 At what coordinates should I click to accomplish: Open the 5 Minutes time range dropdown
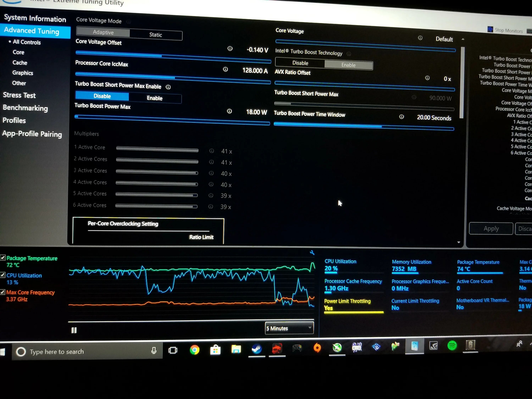(289, 328)
